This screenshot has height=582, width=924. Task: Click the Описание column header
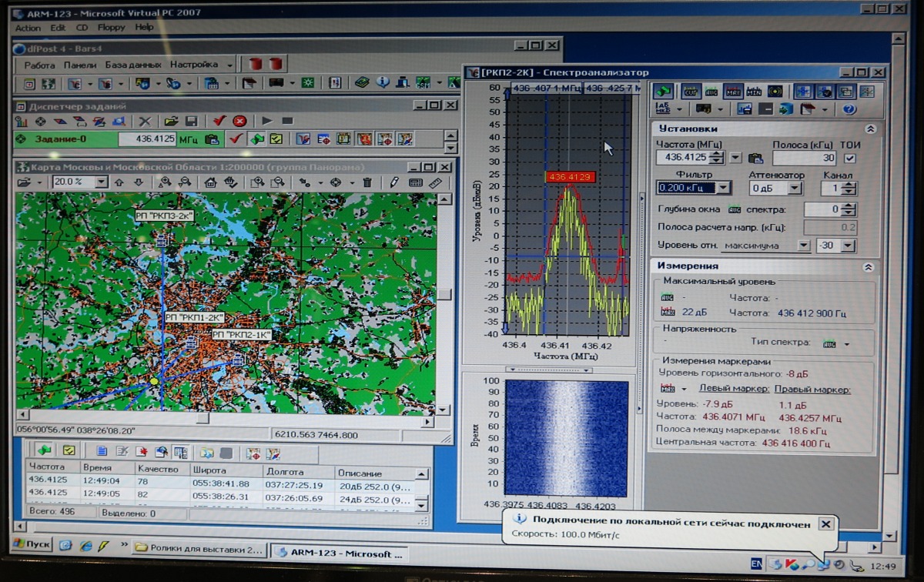tap(373, 473)
